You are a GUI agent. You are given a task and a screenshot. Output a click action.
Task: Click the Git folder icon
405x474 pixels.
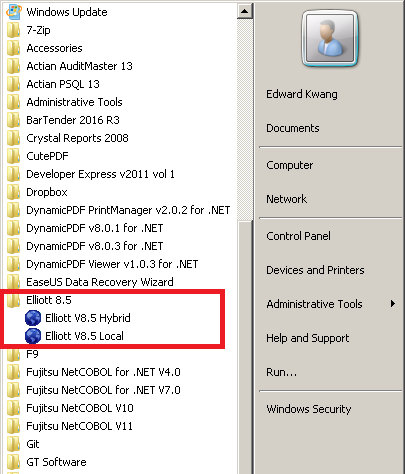[13, 444]
